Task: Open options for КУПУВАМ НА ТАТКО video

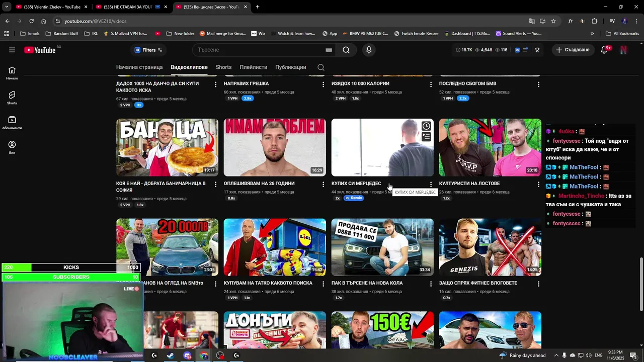Action: (x=323, y=284)
